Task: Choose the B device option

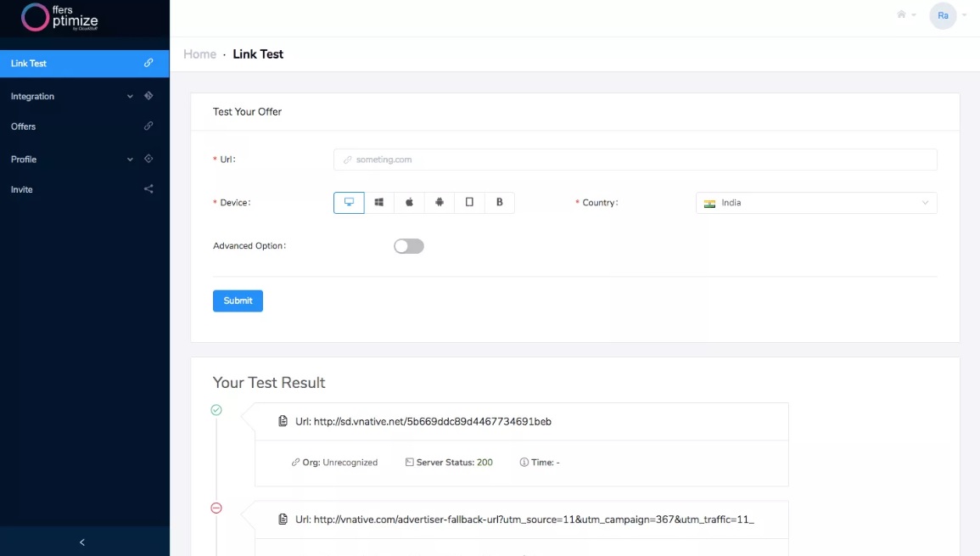Action: (x=499, y=203)
